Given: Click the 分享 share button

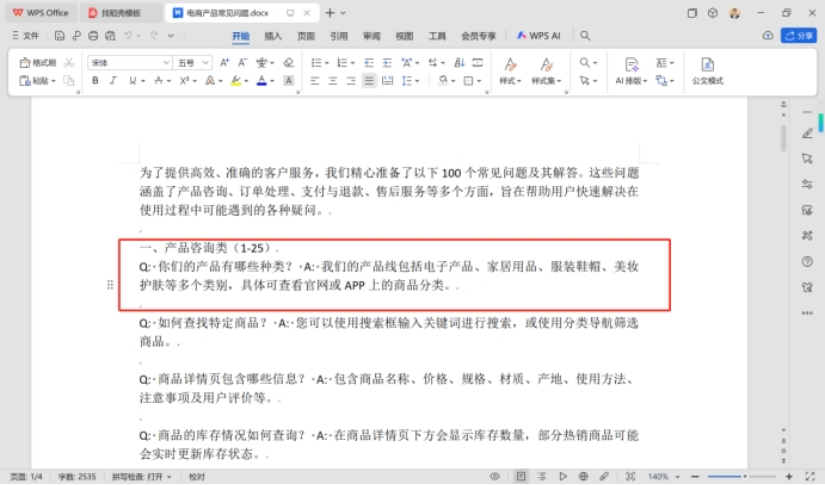Looking at the screenshot, I should tap(798, 35).
